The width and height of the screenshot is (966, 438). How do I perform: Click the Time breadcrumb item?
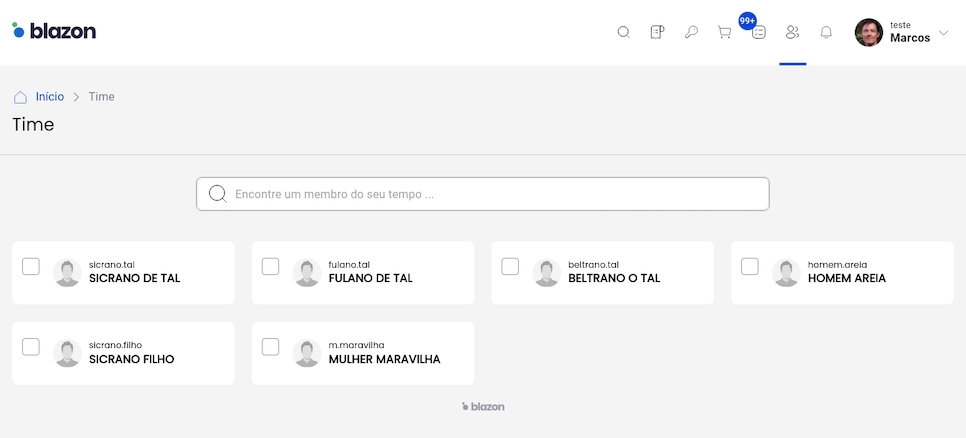[x=101, y=97]
